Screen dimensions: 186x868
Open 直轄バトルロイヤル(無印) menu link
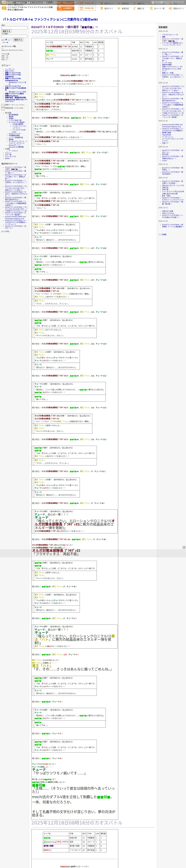(x=14, y=94)
